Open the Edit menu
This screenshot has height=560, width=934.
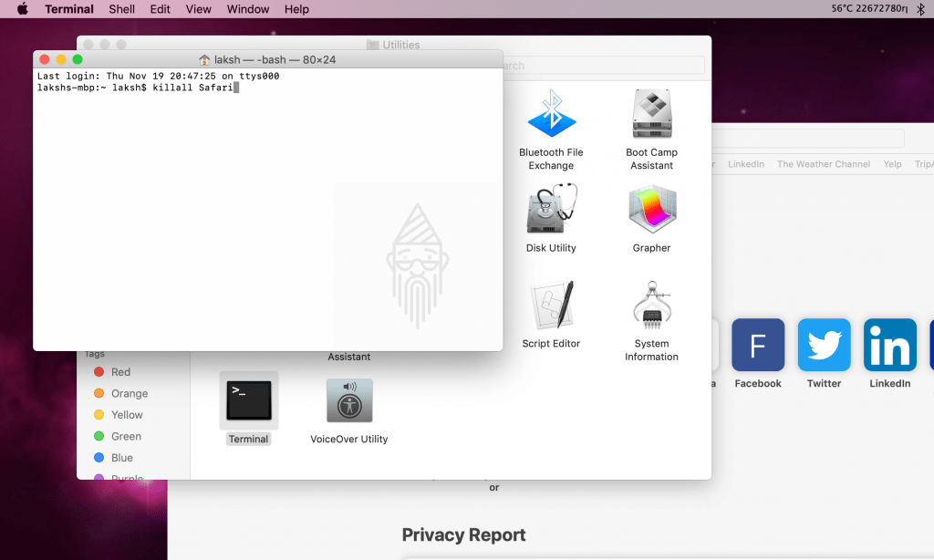tap(160, 9)
